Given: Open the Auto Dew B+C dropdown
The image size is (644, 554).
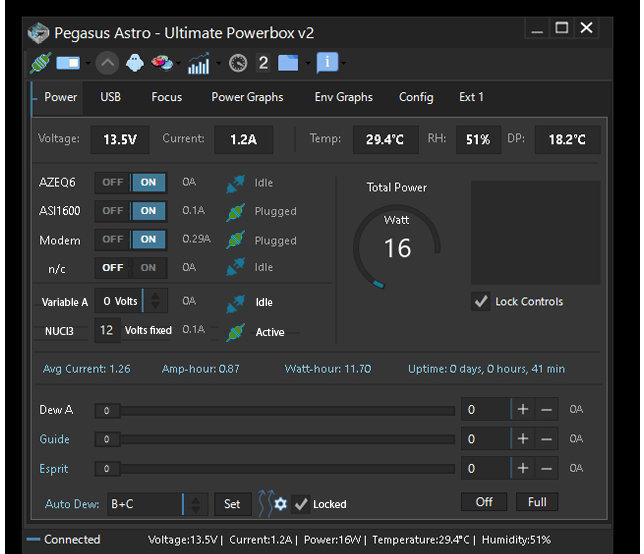Looking at the screenshot, I should 158,504.
